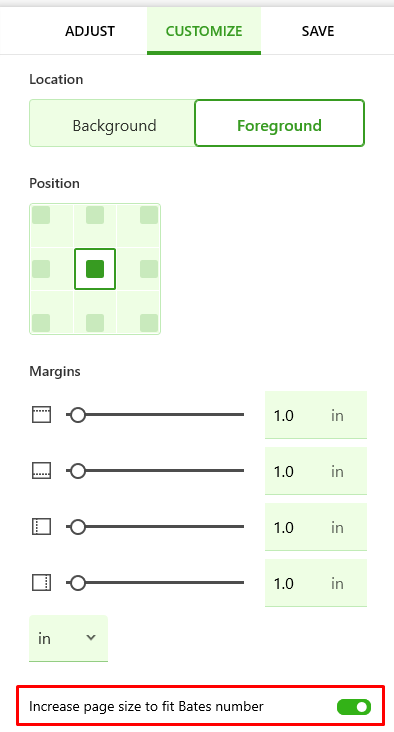
Task: Select the middle-left position square
Action: 41,269
